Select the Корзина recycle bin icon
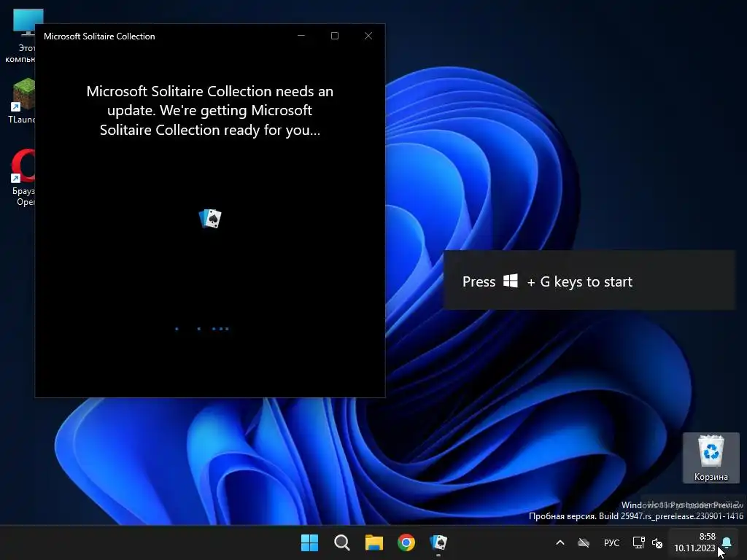This screenshot has width=747, height=560. tap(711, 458)
